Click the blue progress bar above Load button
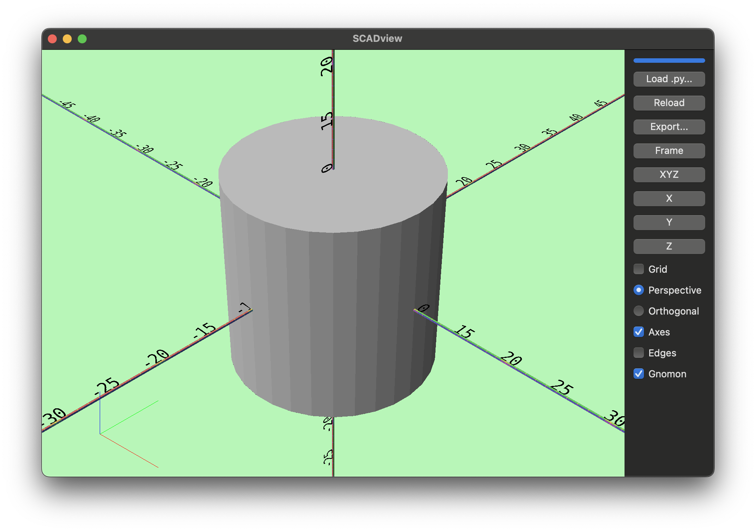This screenshot has height=532, width=756. coord(669,60)
